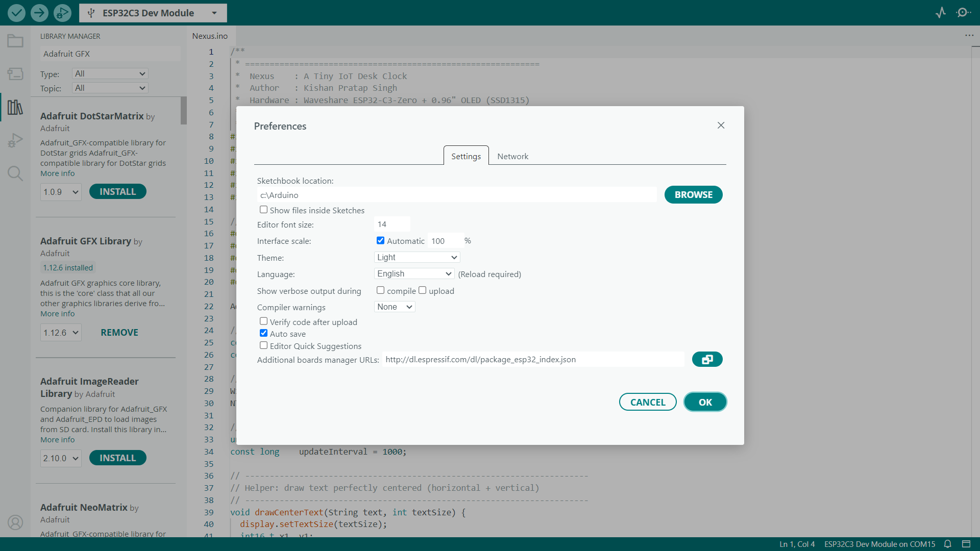Click CANCEL in Preferences

(x=648, y=402)
